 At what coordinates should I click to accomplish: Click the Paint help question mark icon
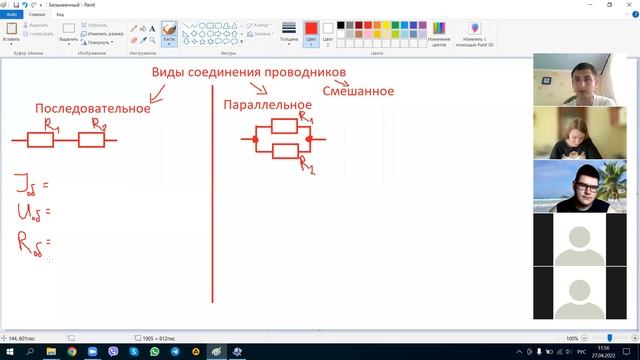(x=635, y=14)
